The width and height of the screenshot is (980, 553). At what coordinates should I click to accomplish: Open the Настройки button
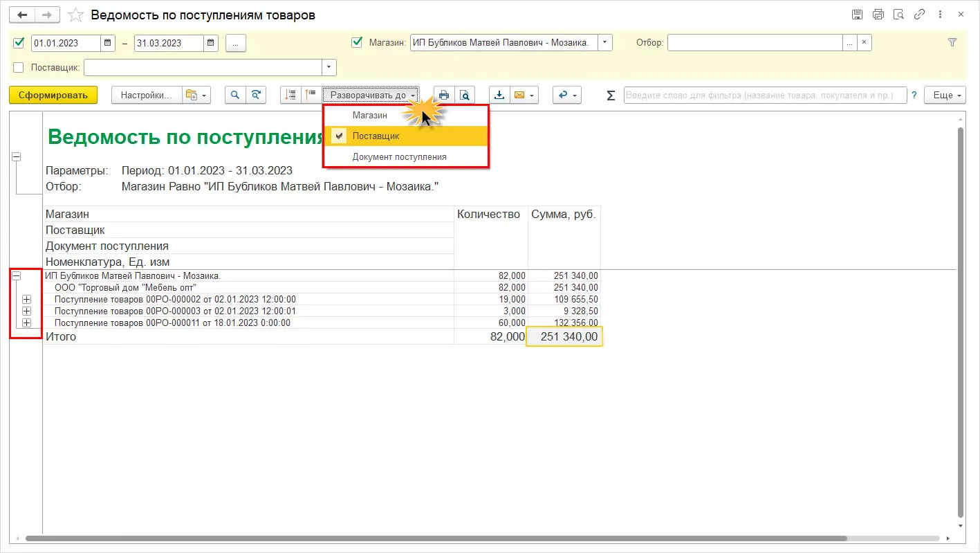(146, 96)
